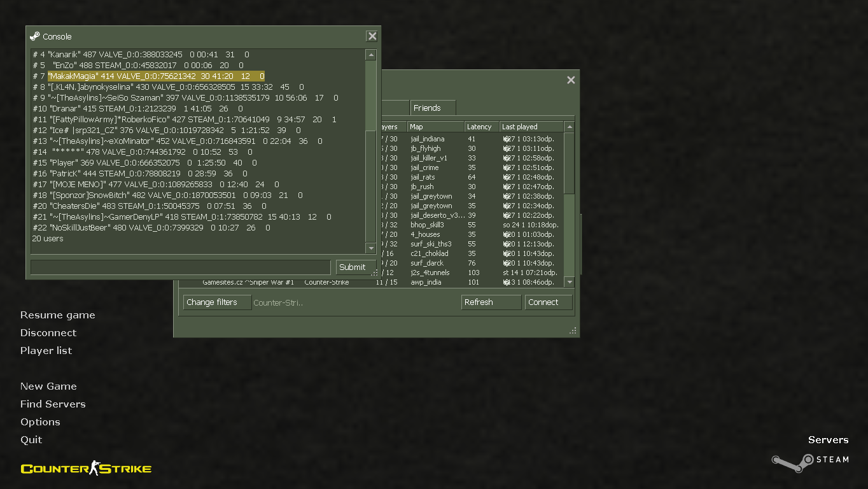Click the Dranar console line
The height and width of the screenshot is (489, 868).
137,109
